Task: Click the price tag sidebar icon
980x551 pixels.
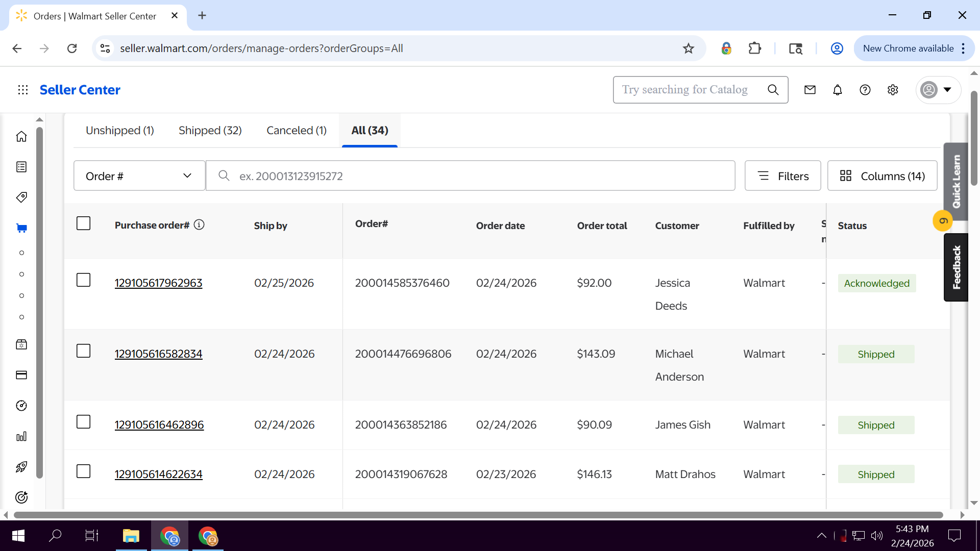Action: (21, 197)
